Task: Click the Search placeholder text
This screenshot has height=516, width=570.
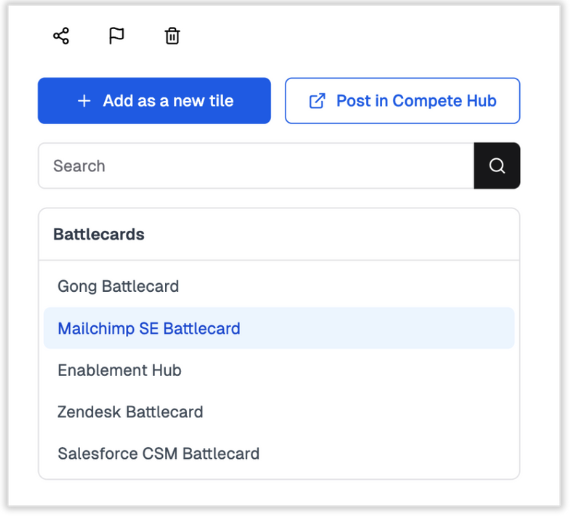Action: (x=79, y=166)
